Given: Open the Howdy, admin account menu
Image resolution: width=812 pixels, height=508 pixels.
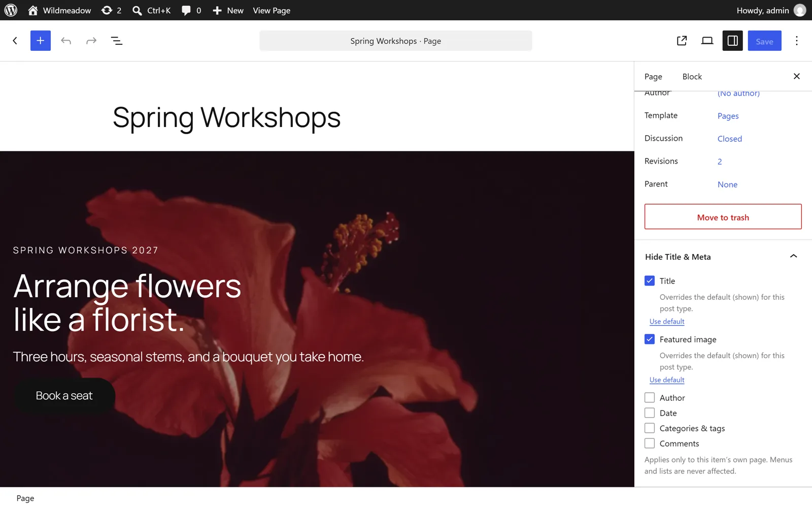Looking at the screenshot, I should 771,10.
